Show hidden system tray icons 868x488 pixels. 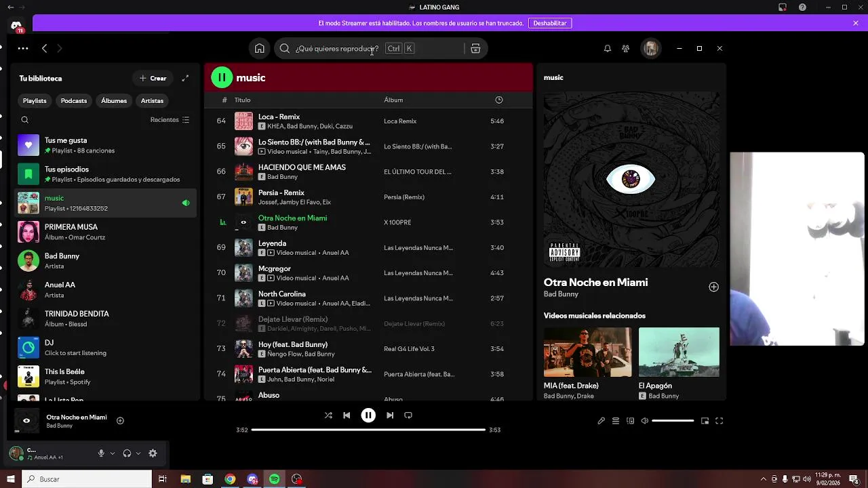[764, 479]
